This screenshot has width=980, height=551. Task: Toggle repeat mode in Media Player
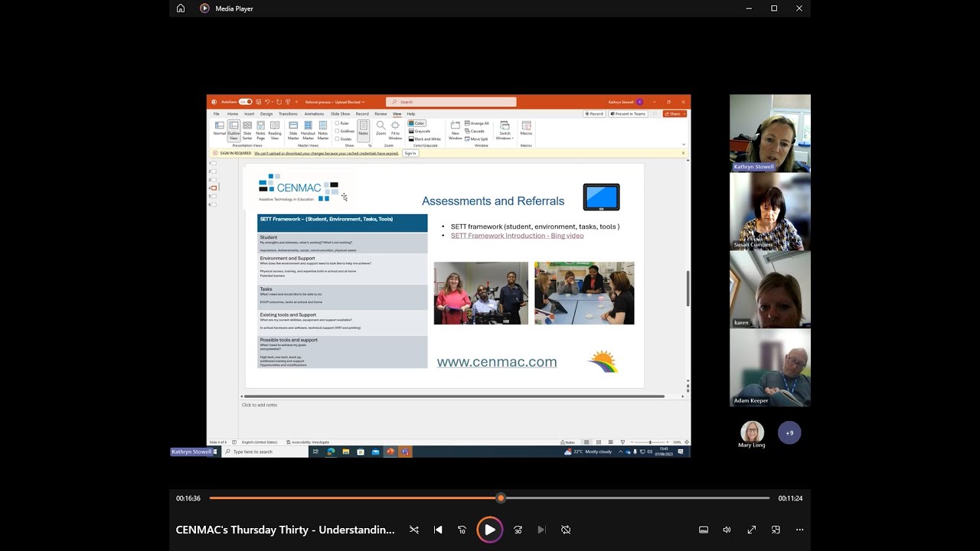pyautogui.click(x=566, y=530)
